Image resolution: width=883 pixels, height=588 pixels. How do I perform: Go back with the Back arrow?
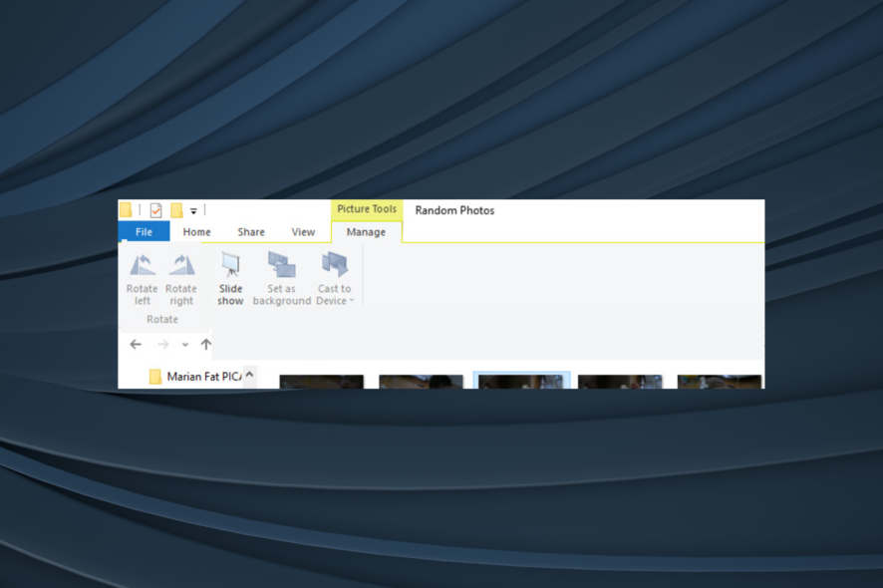pyautogui.click(x=136, y=344)
